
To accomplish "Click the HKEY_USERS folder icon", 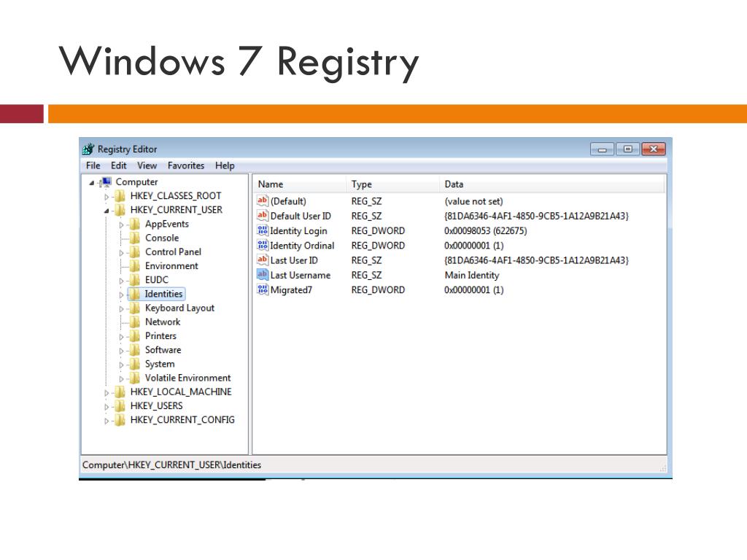I will [x=120, y=405].
